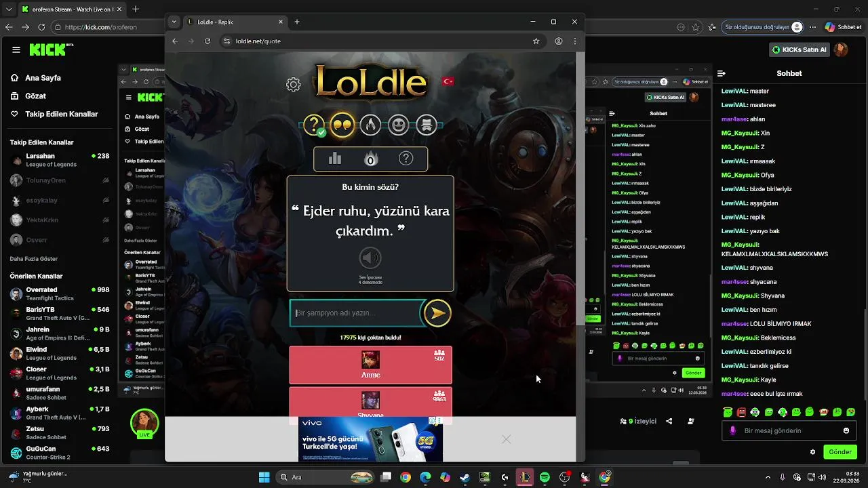Image resolution: width=868 pixels, height=488 pixels.
Task: Click the 9 İzleyici viewer count
Action: pos(638,421)
